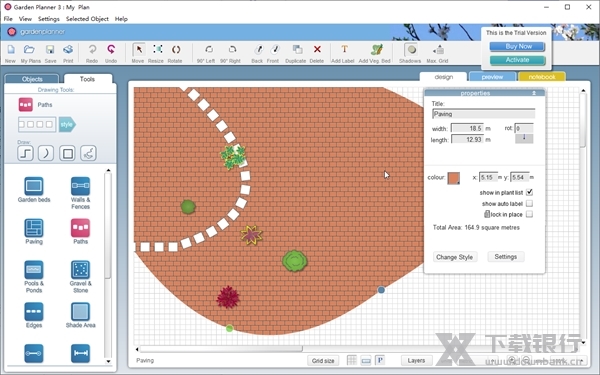Open Gravel & Stone category
Image resolution: width=600 pixels, height=375 pixels.
click(80, 270)
